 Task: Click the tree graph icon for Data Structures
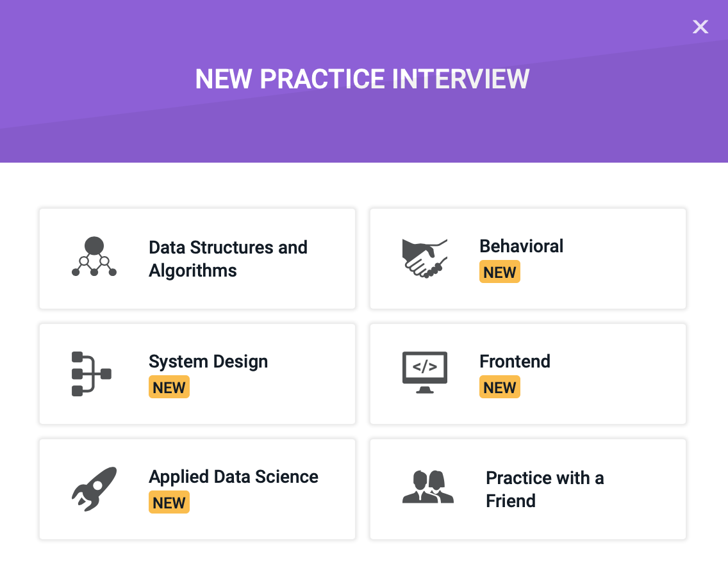click(x=94, y=257)
